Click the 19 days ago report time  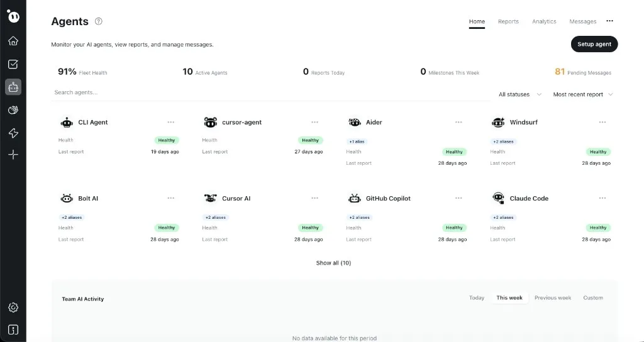click(165, 152)
